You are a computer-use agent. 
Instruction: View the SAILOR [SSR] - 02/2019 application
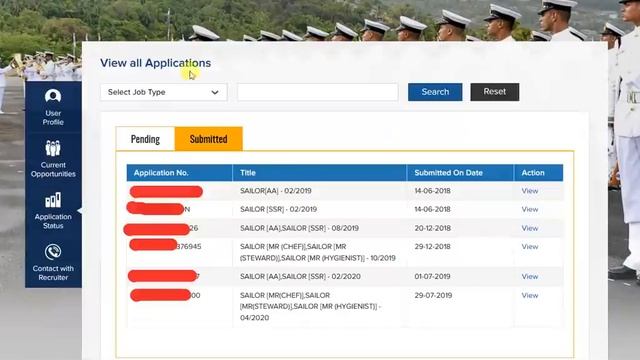530,209
